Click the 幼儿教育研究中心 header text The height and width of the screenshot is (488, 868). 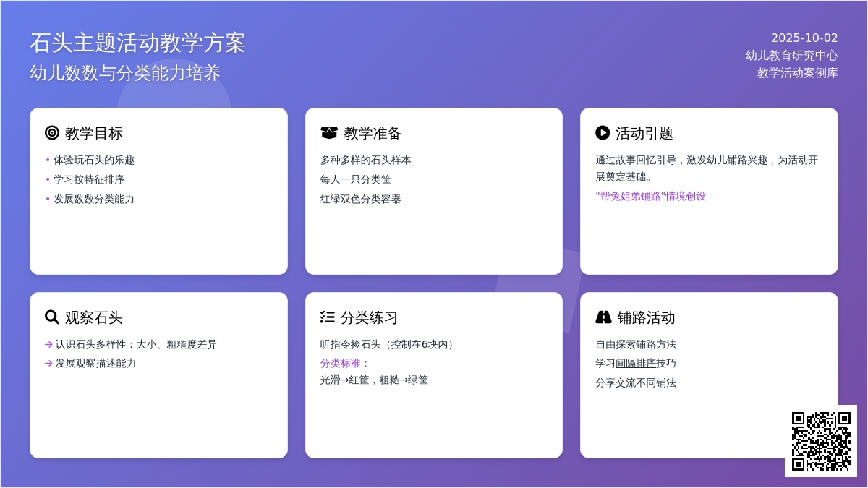point(791,56)
